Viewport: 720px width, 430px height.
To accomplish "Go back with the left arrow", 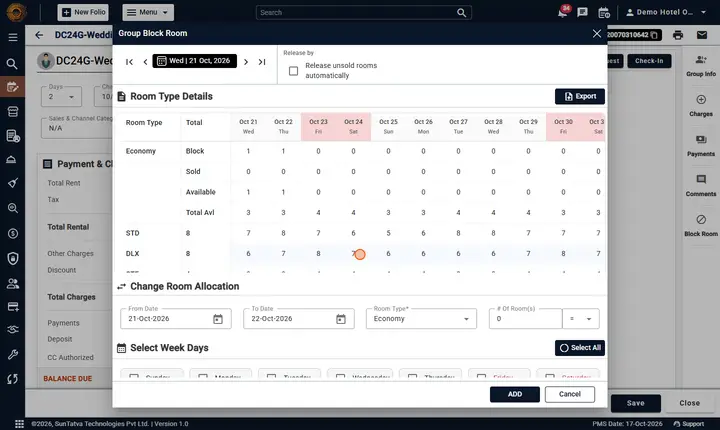I will pos(39,35).
